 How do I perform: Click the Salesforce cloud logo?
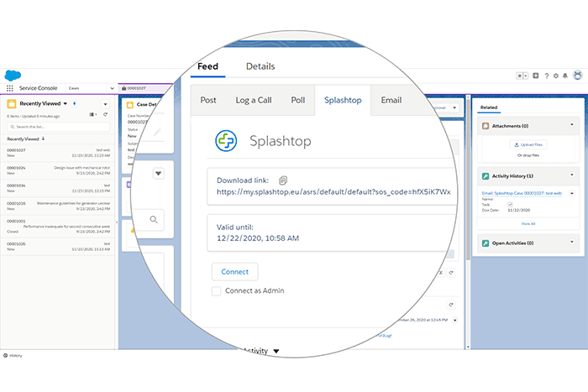tap(13, 76)
